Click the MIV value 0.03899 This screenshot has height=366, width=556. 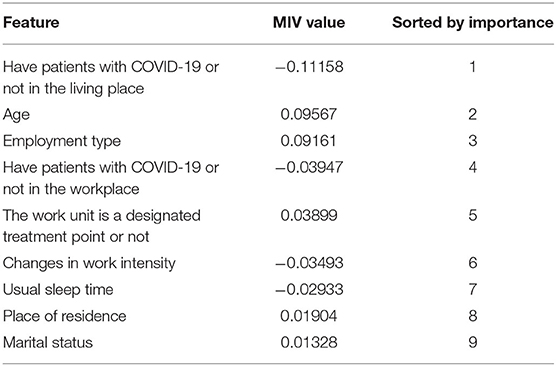[x=309, y=215]
